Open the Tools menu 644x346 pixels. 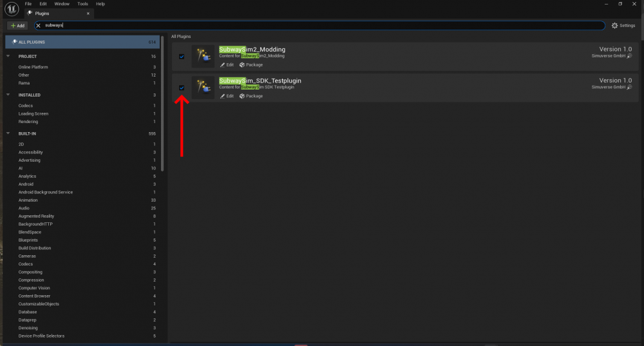tap(82, 4)
